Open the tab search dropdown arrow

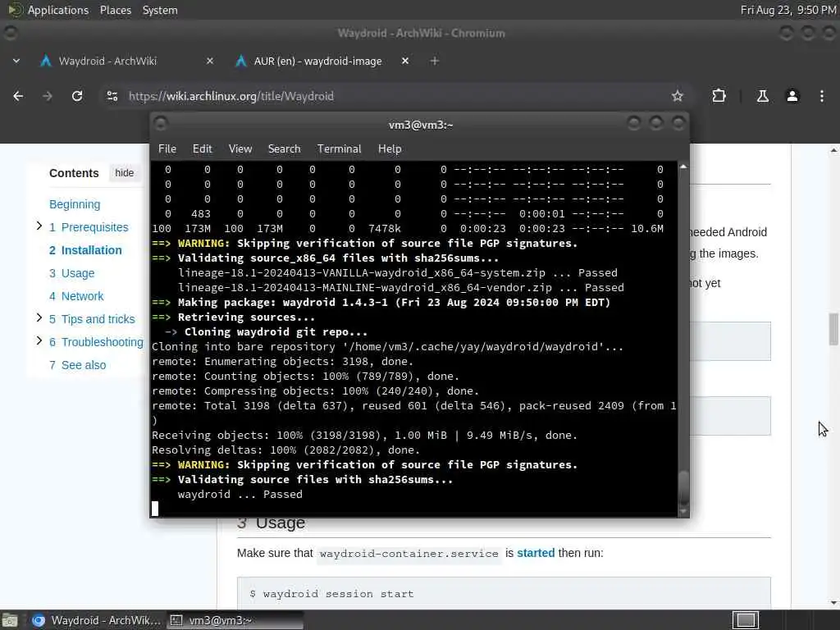coord(16,61)
